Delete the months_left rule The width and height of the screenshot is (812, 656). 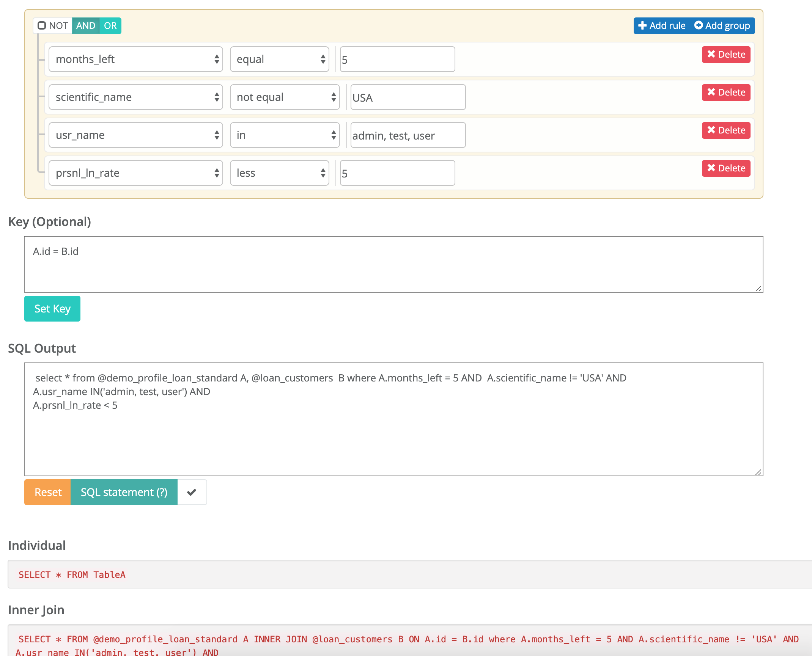(726, 55)
